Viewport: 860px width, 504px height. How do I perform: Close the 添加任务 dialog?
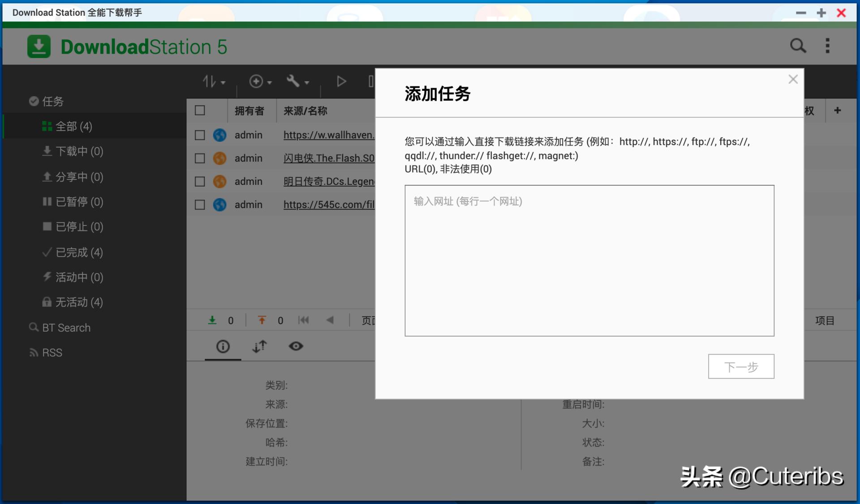(x=793, y=80)
